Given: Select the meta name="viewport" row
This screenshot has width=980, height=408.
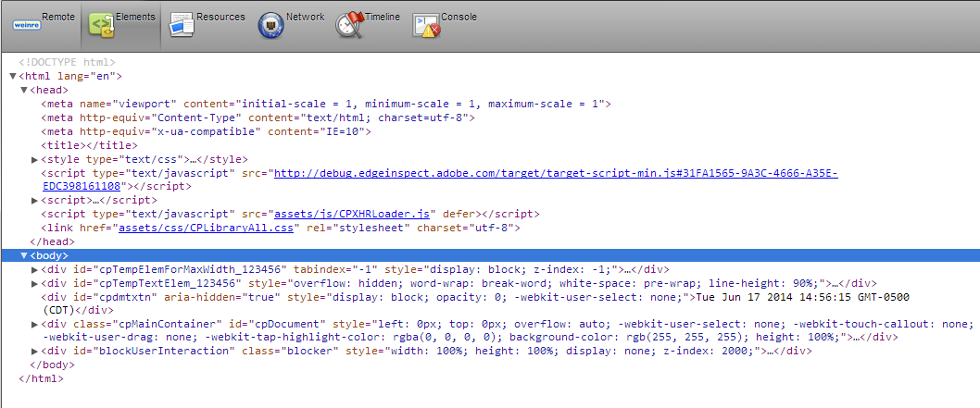Looking at the screenshot, I should [x=326, y=104].
